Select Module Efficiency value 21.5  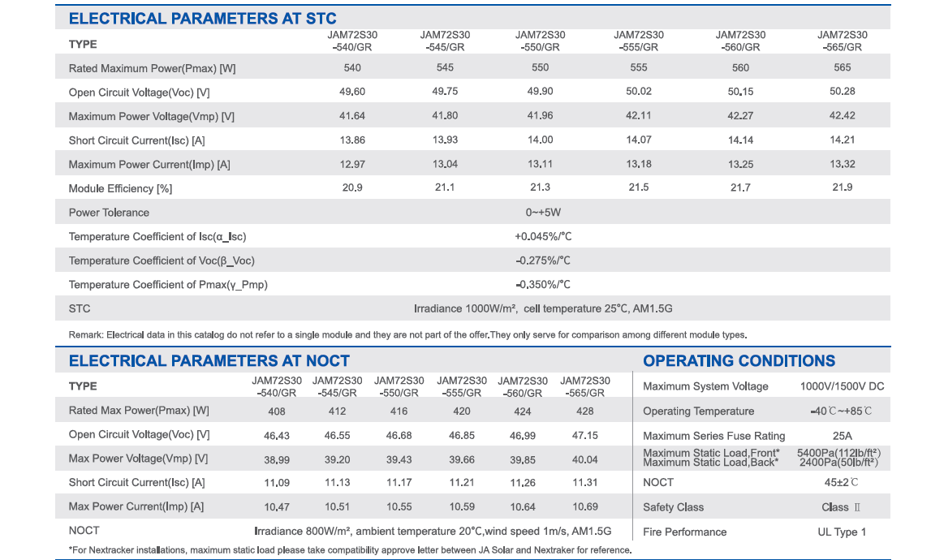(639, 187)
